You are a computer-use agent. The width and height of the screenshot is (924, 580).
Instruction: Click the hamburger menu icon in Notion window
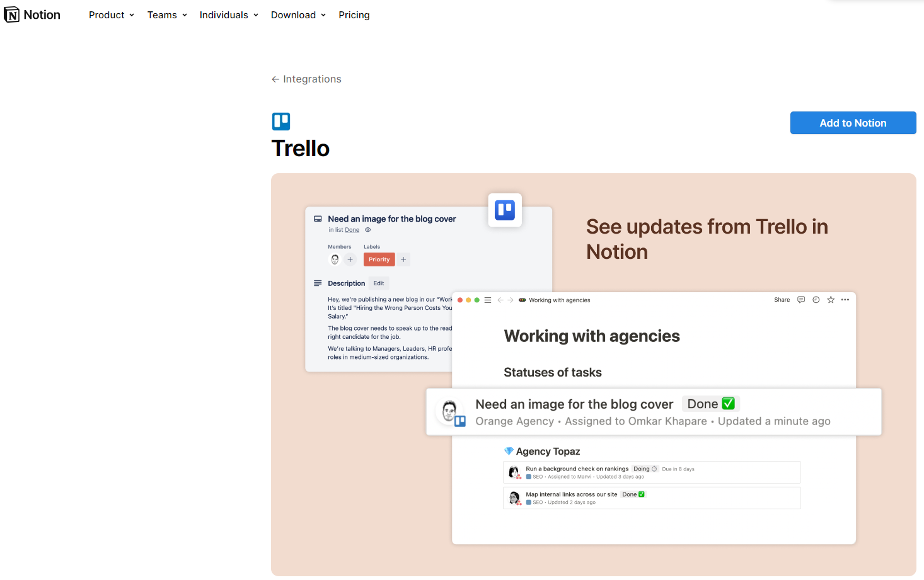click(x=488, y=300)
